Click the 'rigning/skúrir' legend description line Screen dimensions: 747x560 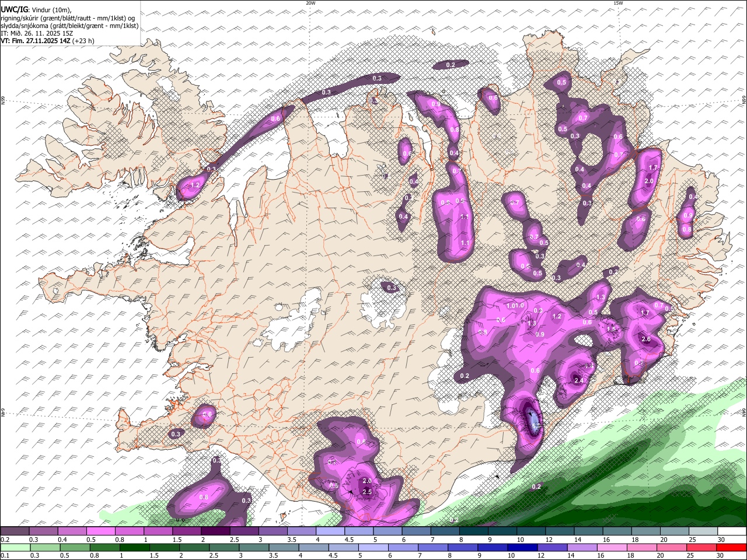pyautogui.click(x=68, y=18)
